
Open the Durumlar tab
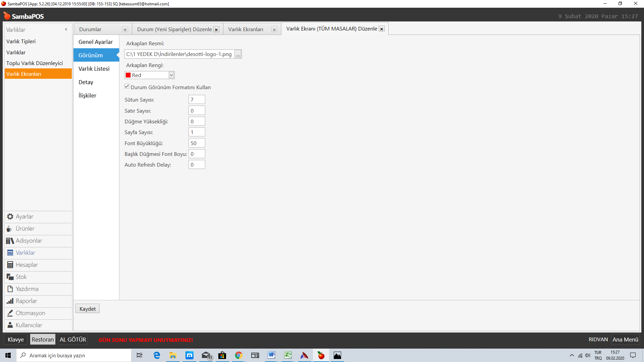coord(90,29)
